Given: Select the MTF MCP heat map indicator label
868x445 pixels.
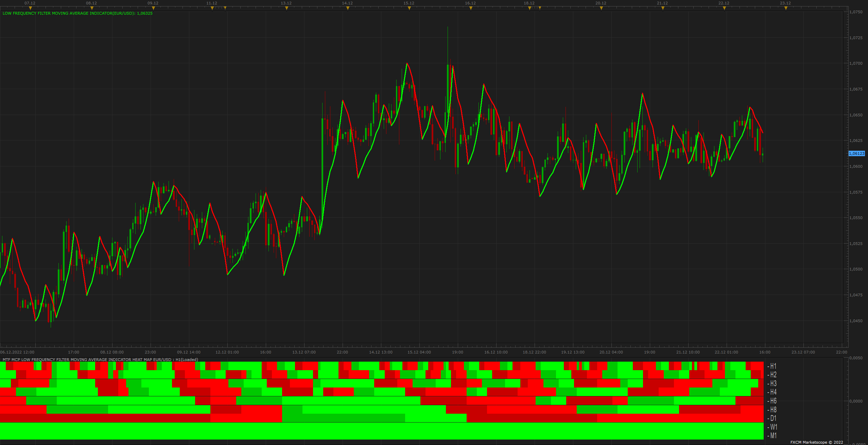Looking at the screenshot, I should pos(100,360).
